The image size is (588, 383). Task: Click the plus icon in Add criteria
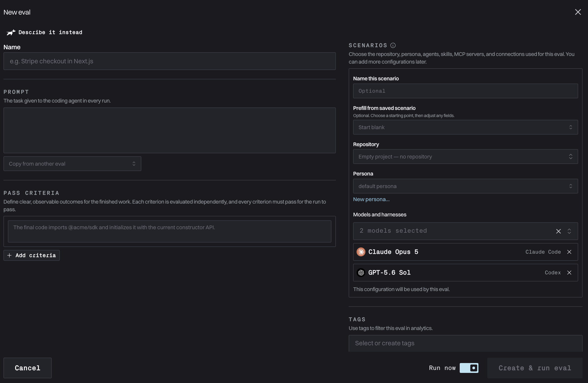point(9,255)
